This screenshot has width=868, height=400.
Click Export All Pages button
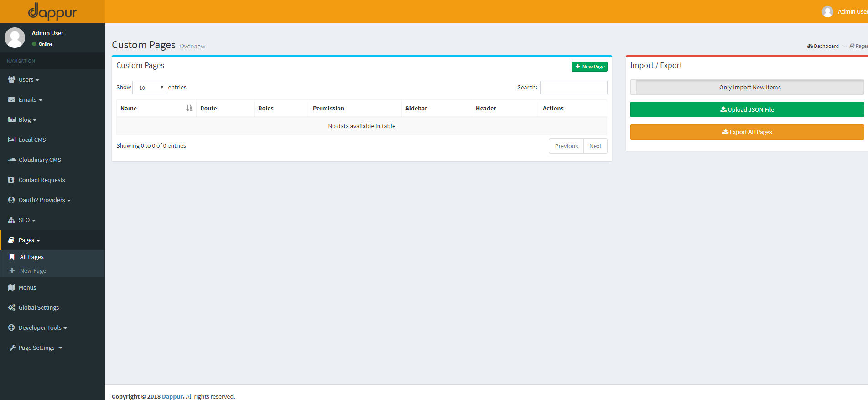click(747, 132)
